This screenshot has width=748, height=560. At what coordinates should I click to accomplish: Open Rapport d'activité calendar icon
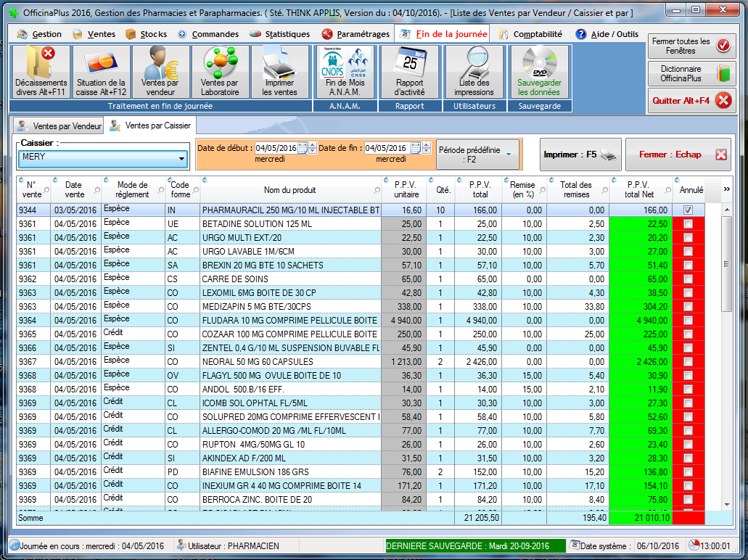coord(409,72)
